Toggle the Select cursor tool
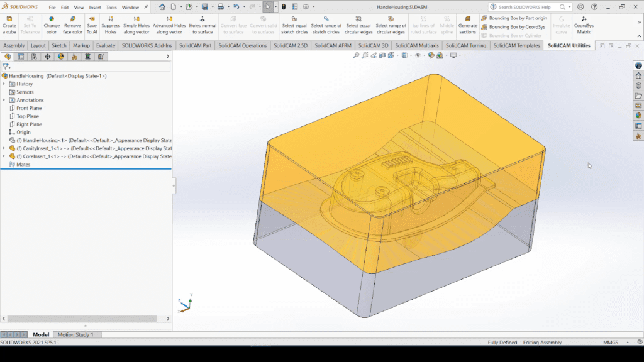 click(267, 7)
